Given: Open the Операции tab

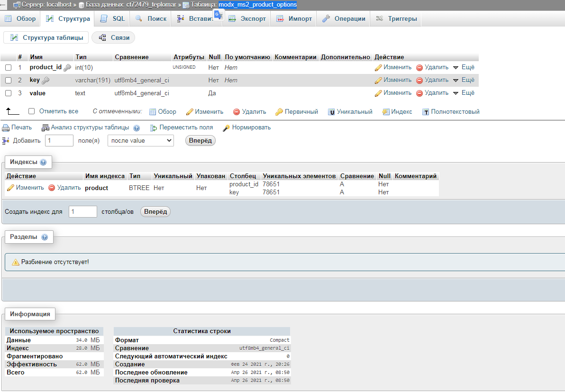Looking at the screenshot, I should pyautogui.click(x=344, y=19).
